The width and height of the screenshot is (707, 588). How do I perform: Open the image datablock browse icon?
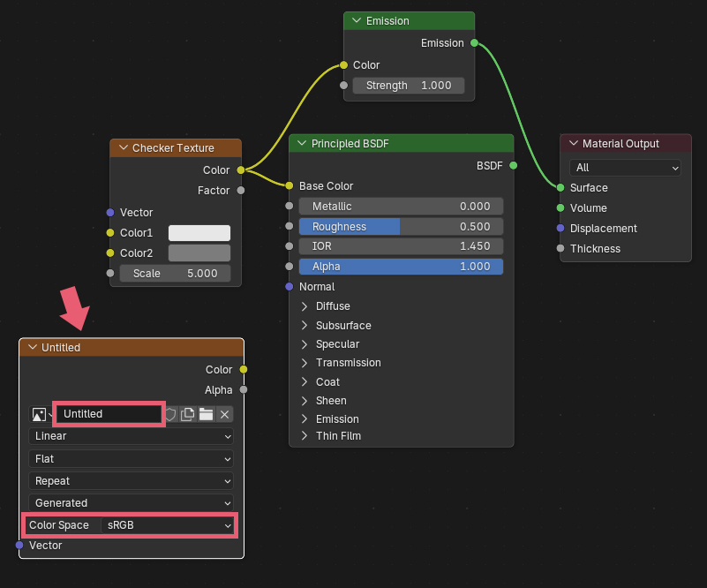point(41,414)
